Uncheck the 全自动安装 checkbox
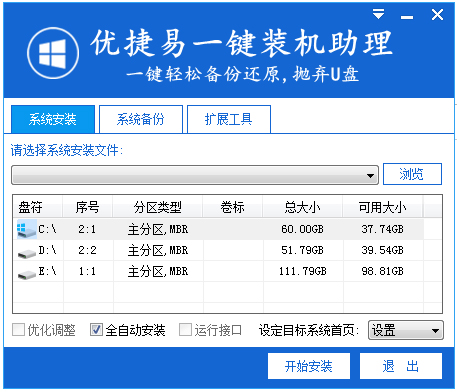 click(x=96, y=330)
